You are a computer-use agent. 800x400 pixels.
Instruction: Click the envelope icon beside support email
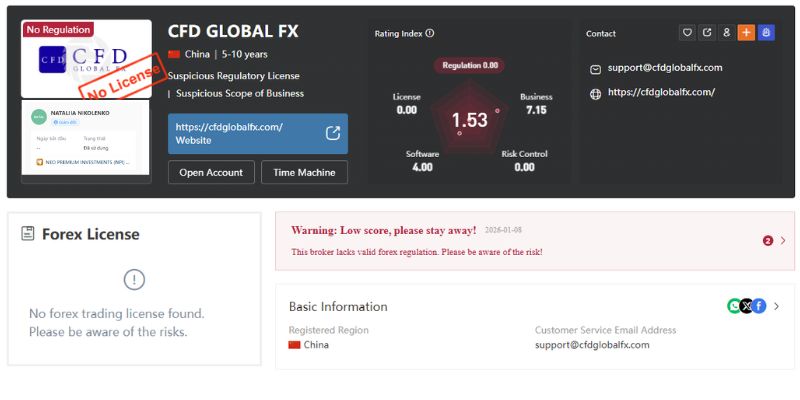click(595, 69)
